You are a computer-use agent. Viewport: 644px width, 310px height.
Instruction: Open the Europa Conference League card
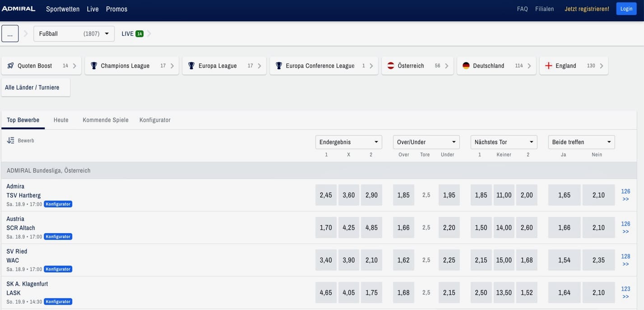324,66
